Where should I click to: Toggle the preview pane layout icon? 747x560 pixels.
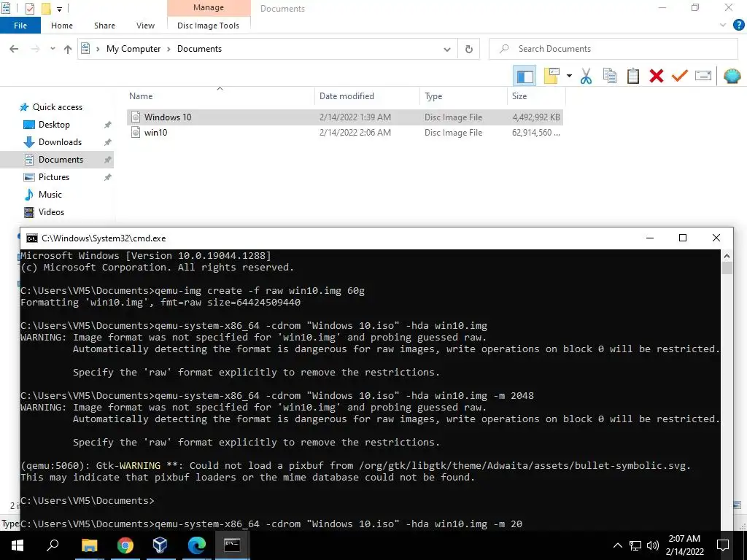(x=525, y=76)
